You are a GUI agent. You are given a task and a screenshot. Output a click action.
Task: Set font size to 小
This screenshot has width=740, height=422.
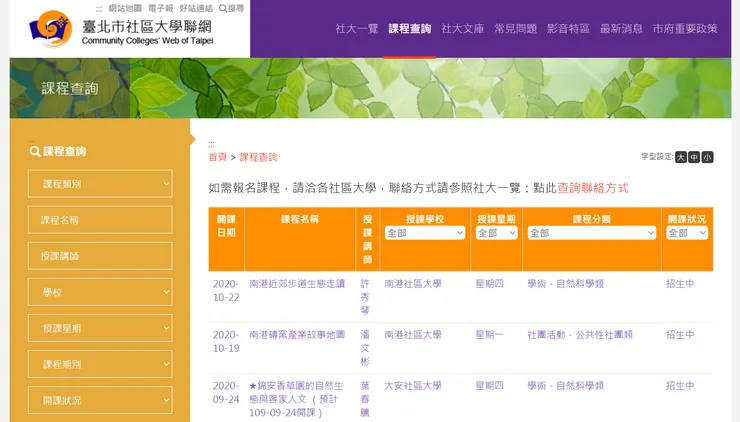pos(707,157)
